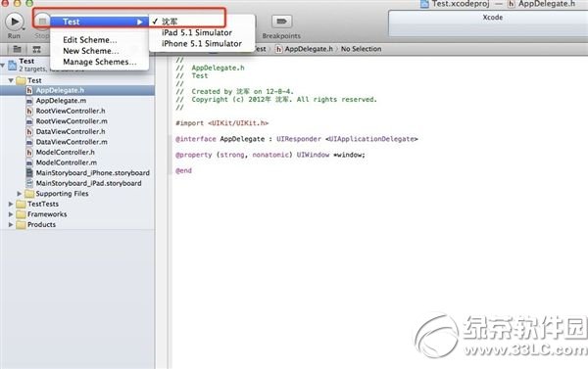Click the storyboard icon of MainStoryboard_iPhone

(29, 172)
